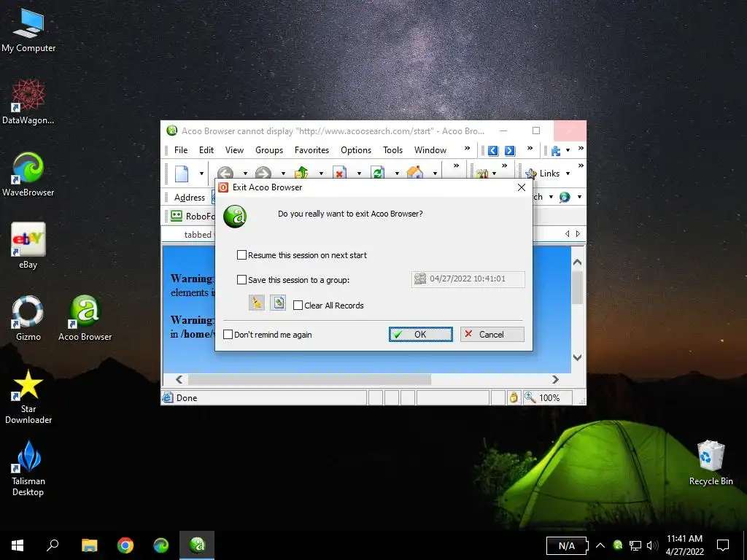The height and width of the screenshot is (560, 747).
Task: Click the Home house toolbar icon
Action: click(415, 172)
